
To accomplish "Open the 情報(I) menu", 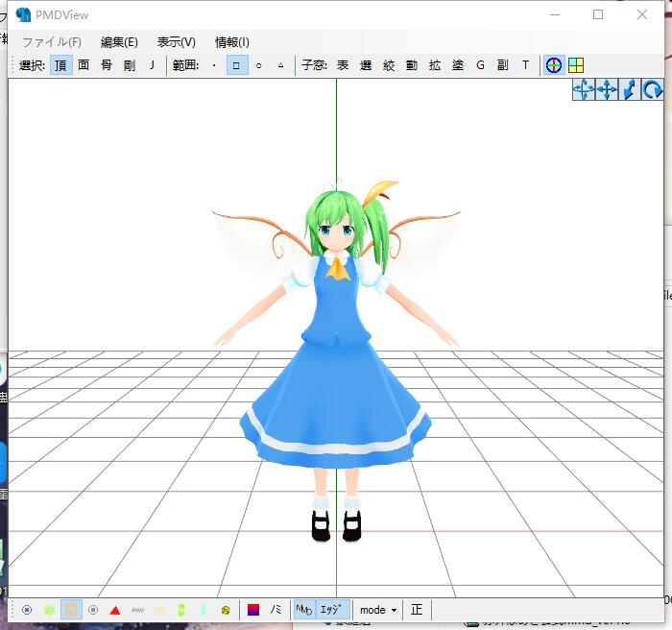I will (232, 42).
